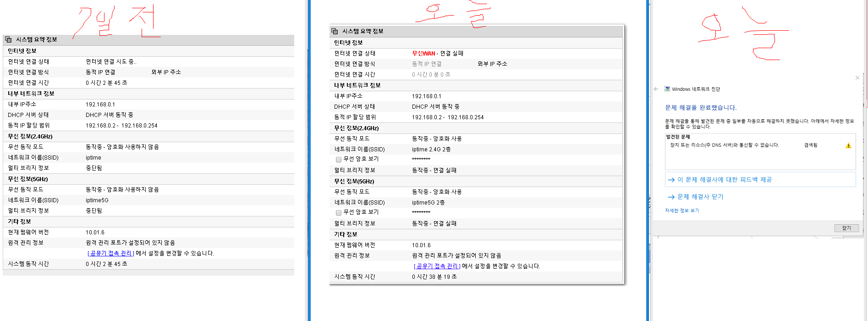The height and width of the screenshot is (321, 868).
Task: Open 공유기 접속 관리 link in the left panel
Action: click(110, 253)
